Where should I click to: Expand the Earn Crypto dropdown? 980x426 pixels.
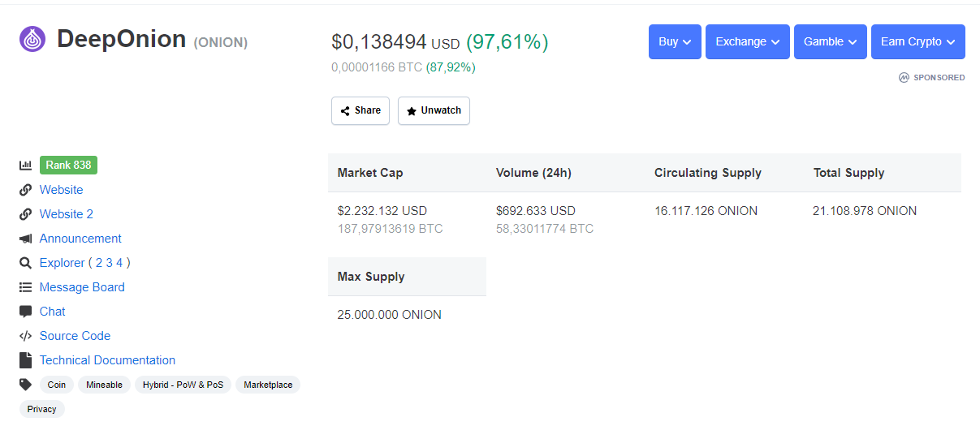click(x=918, y=41)
